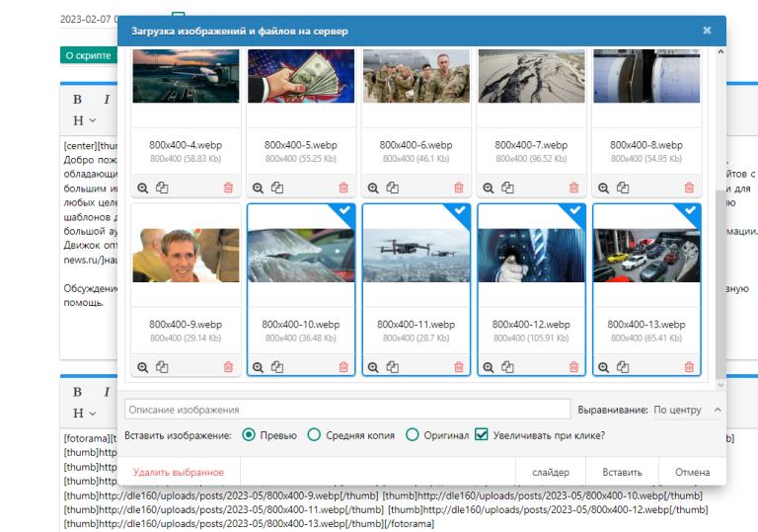Click the Описание изображения input field
The image size is (758, 532).
347,410
